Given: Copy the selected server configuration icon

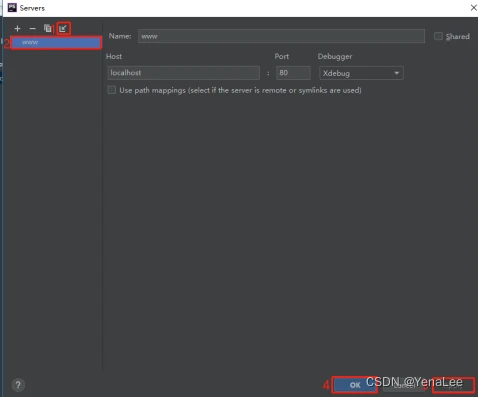Looking at the screenshot, I should (x=48, y=29).
